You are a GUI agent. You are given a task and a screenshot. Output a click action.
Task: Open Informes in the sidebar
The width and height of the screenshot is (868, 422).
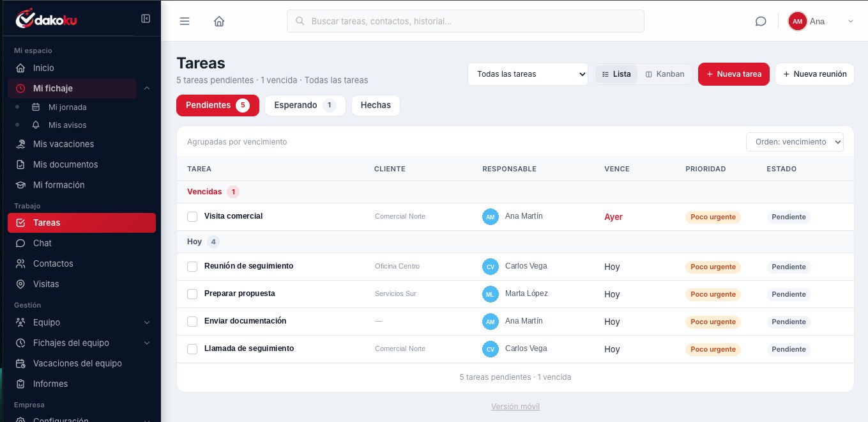(82, 384)
